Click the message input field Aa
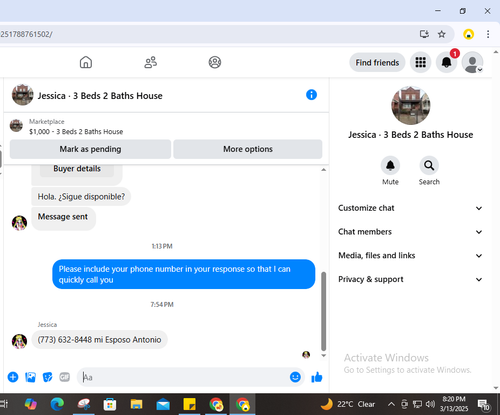500x415 pixels. [183, 377]
